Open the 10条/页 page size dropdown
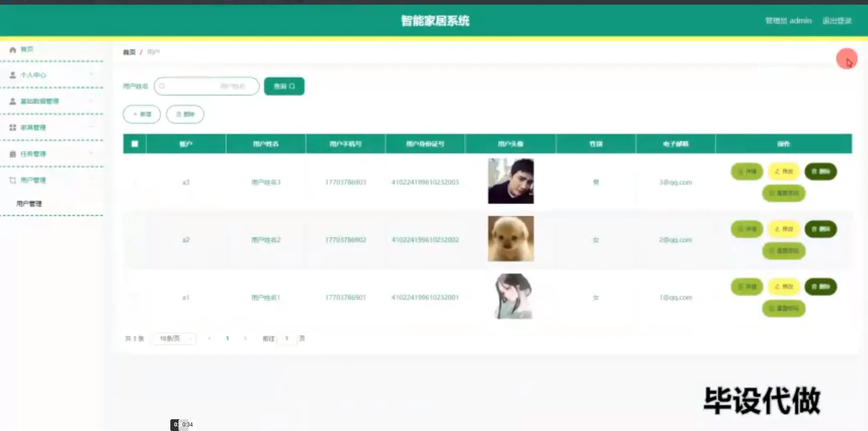868x431 pixels. tap(174, 338)
